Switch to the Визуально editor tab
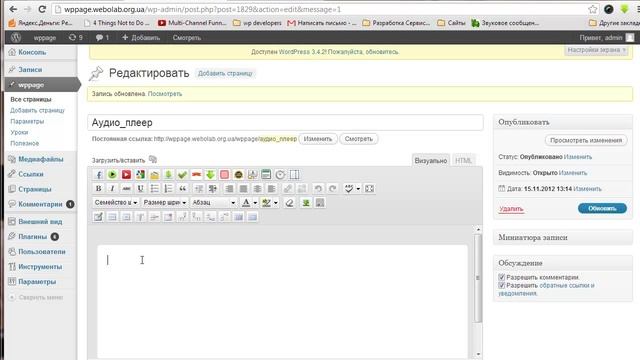This screenshot has height=360, width=640. [431, 160]
